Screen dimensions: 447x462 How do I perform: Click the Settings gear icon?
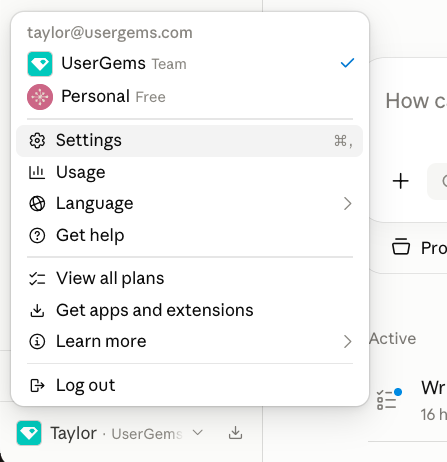click(37, 141)
